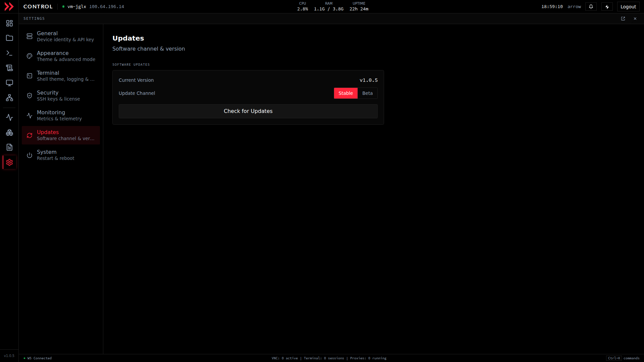Open Terminal settings section

click(61, 76)
